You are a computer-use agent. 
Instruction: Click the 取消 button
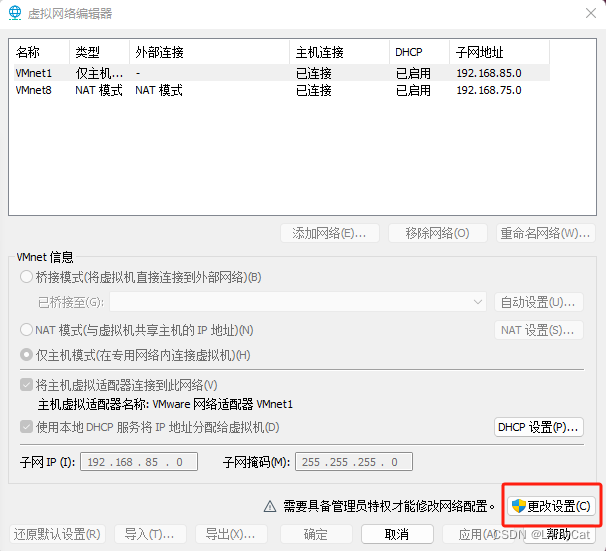click(x=397, y=534)
